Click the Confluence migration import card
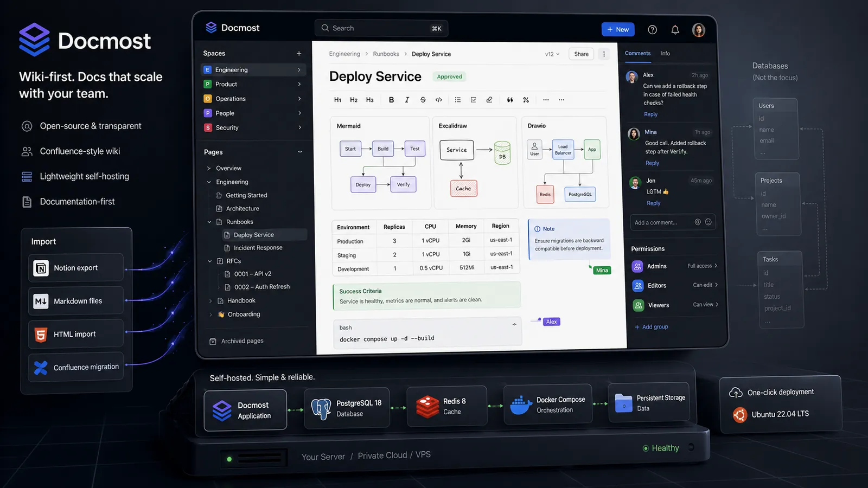 click(76, 368)
